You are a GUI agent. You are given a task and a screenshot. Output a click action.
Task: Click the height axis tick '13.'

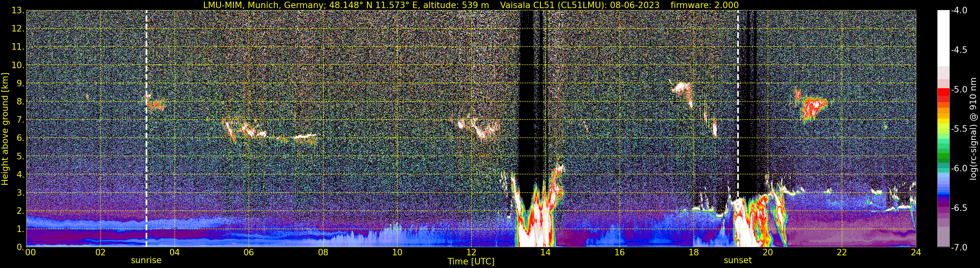tap(18, 10)
